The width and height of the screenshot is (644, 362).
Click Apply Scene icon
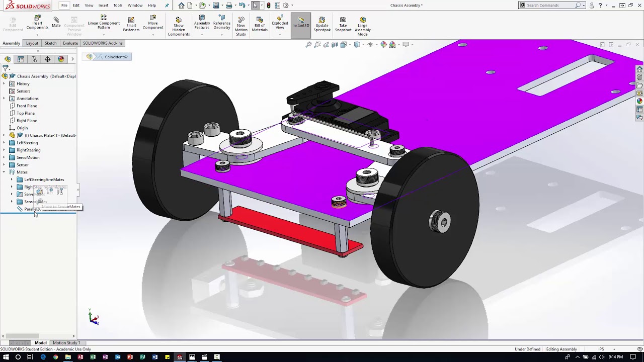(x=392, y=45)
